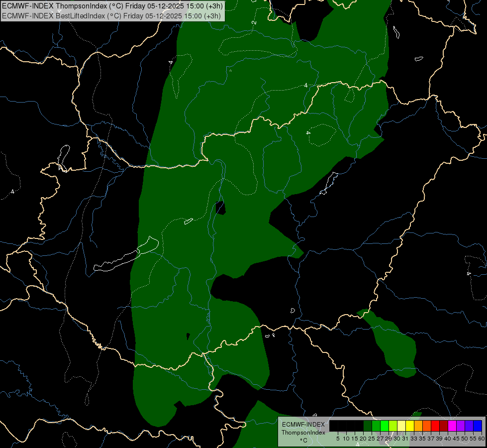
Task: Click the legend tick label 10
Action: (346, 439)
